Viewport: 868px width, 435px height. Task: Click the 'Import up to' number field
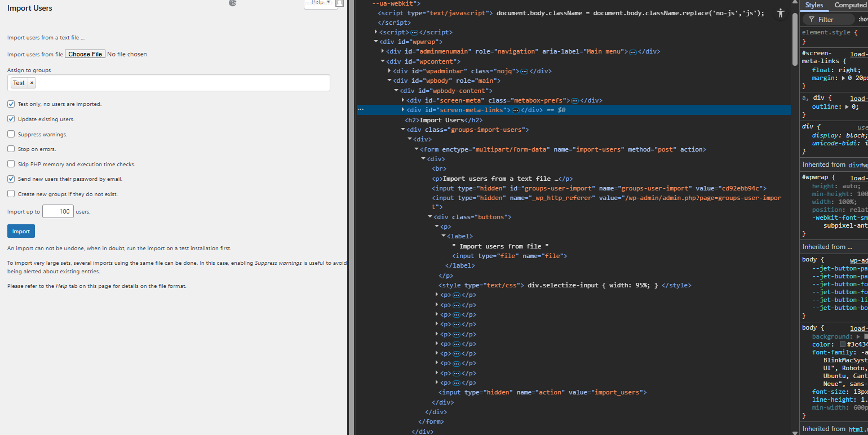[x=58, y=212]
